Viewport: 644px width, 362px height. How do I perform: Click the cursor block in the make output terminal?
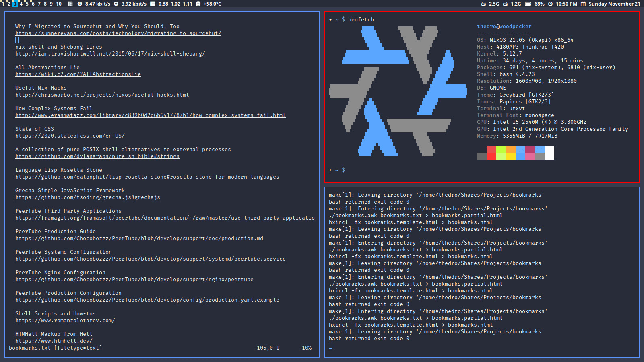330,346
